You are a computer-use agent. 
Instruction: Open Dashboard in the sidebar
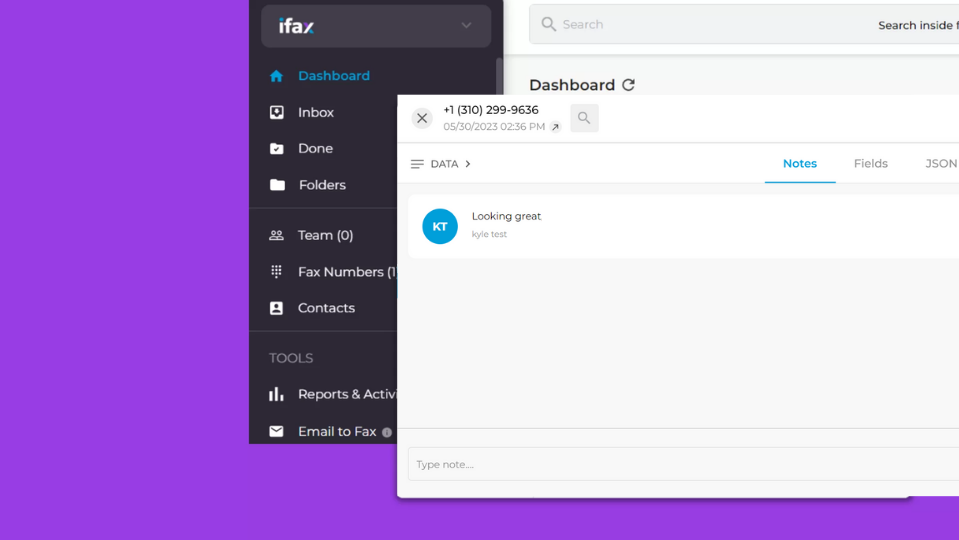334,76
